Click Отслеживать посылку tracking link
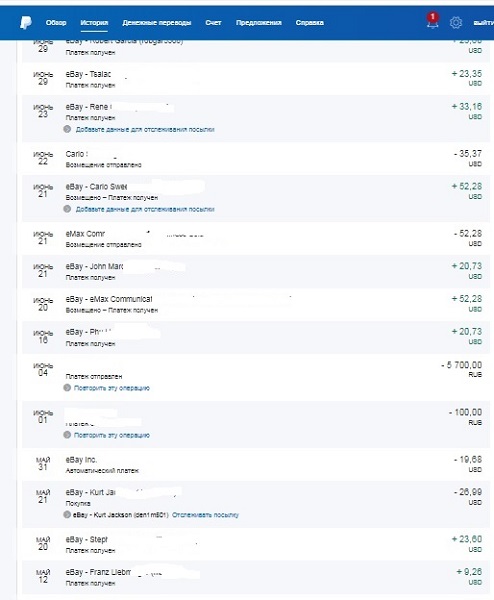The height and width of the screenshot is (600, 494). pos(205,515)
